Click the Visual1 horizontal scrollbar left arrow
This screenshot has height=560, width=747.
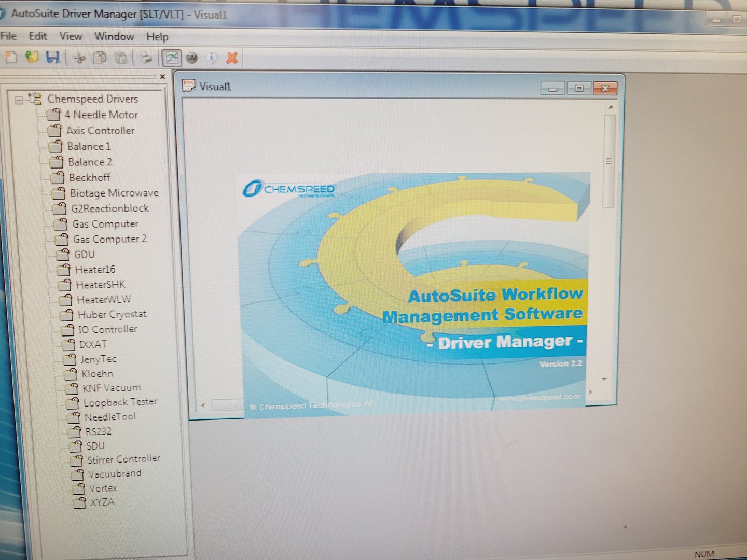(203, 405)
